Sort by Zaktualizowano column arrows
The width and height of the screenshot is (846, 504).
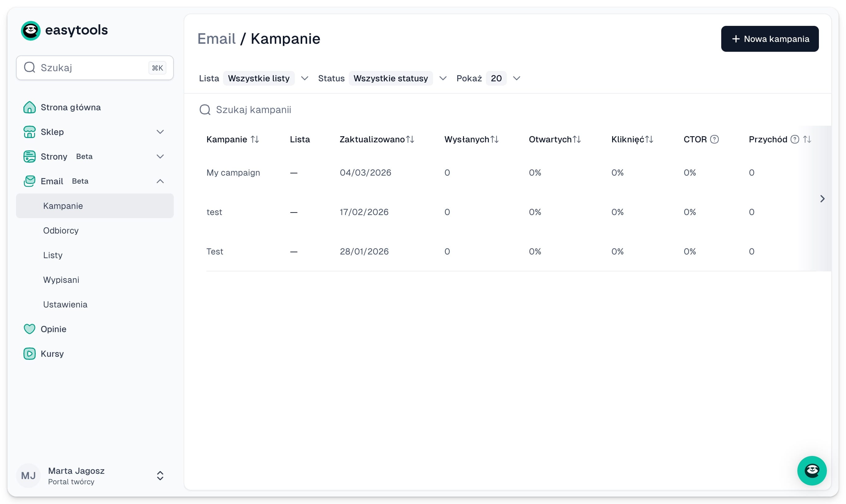(x=410, y=139)
